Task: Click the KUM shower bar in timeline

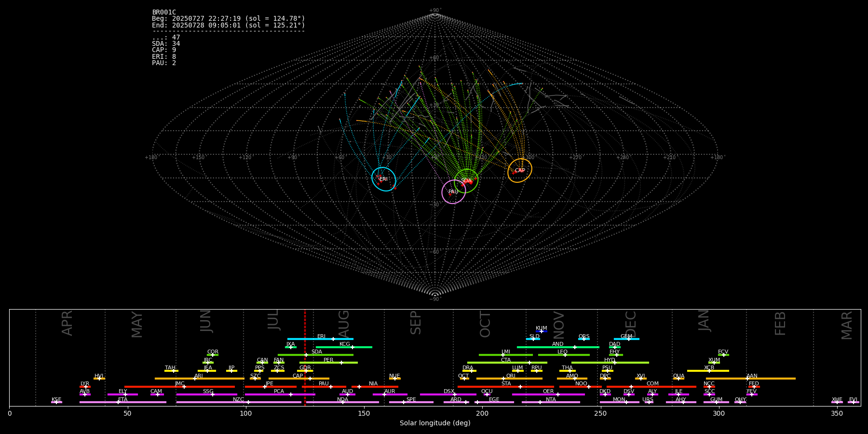Action: click(542, 331)
